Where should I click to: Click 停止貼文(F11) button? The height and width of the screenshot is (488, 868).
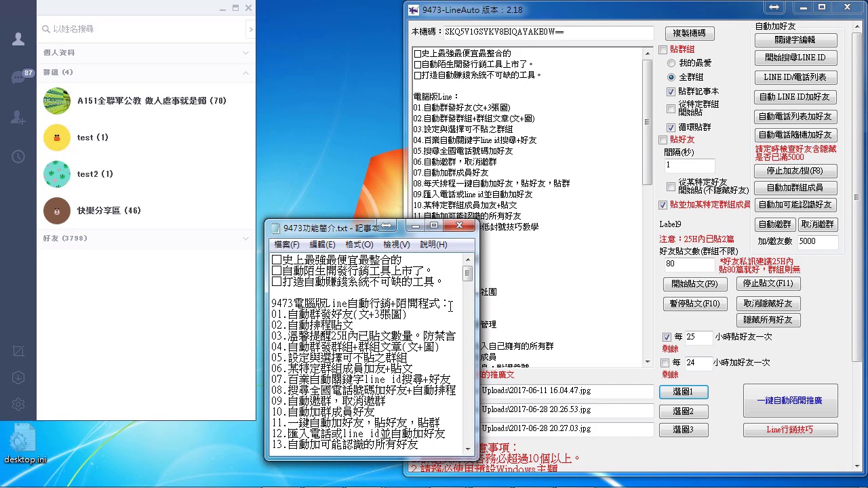tap(768, 284)
